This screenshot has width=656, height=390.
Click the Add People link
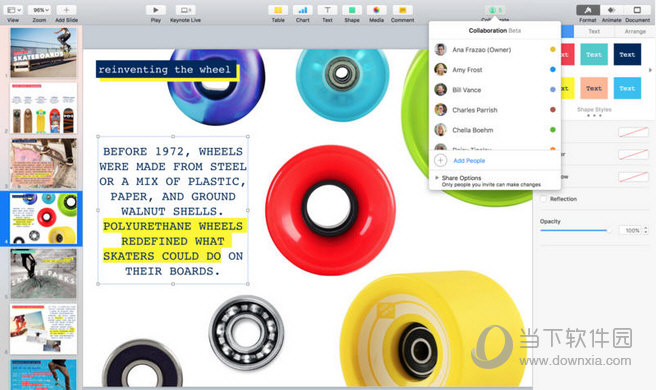click(469, 161)
